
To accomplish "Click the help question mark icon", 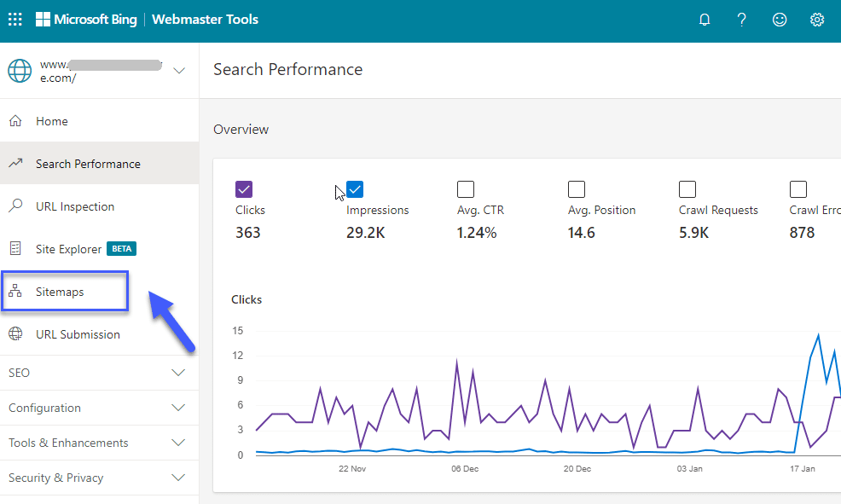I will point(742,20).
